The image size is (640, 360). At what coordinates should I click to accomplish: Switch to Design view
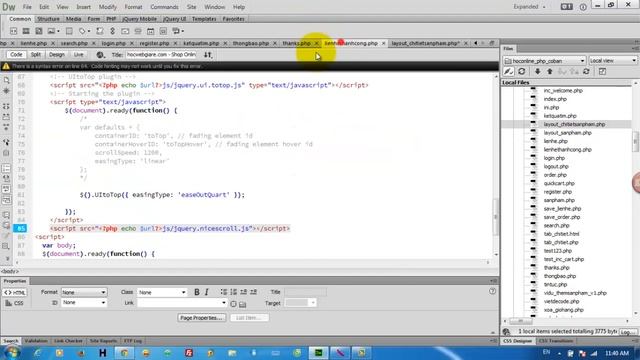[x=56, y=55]
